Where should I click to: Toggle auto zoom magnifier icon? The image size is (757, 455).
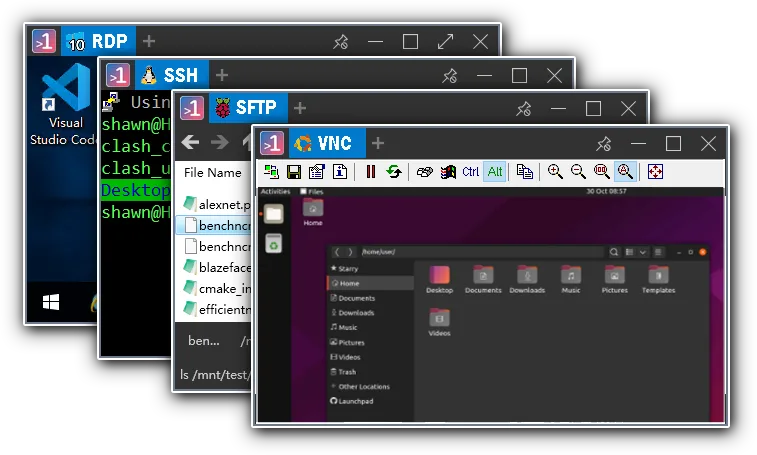coord(625,171)
